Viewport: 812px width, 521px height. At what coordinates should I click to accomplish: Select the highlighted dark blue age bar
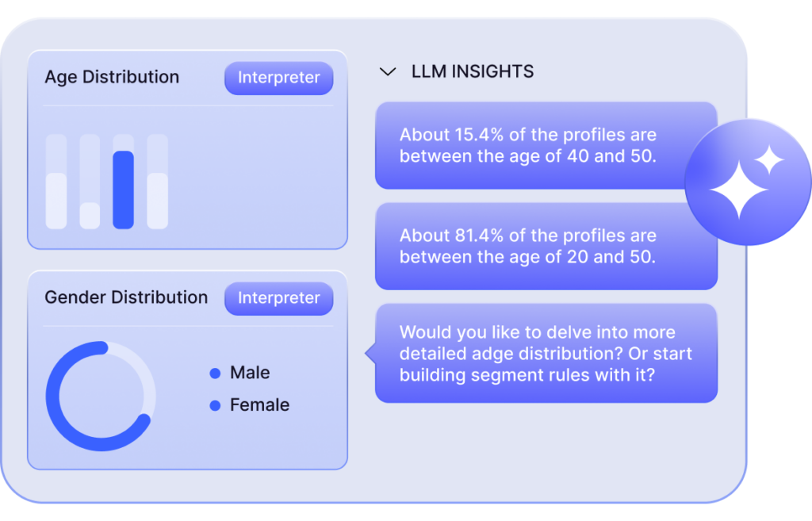(x=123, y=190)
